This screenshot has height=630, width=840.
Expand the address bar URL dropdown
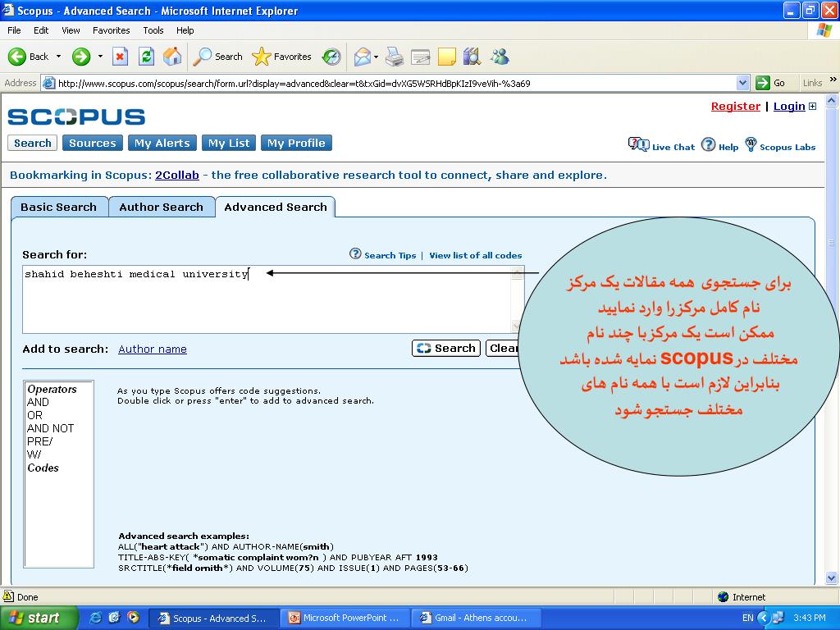click(742, 83)
